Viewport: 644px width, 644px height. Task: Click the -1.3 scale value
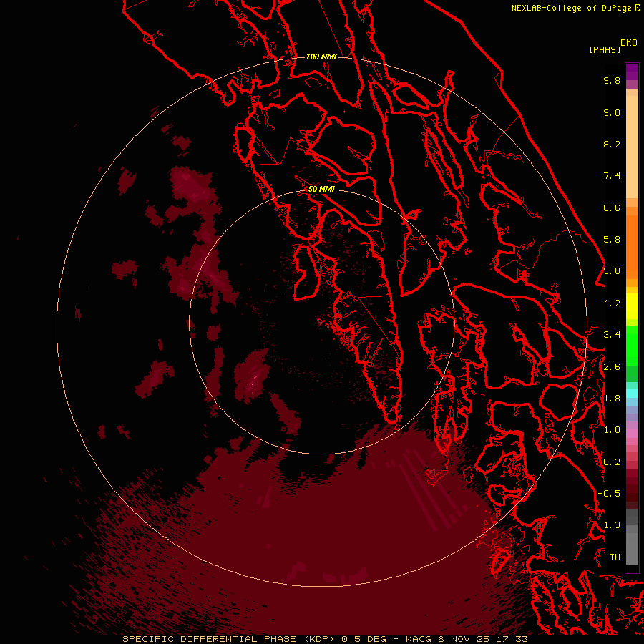click(x=609, y=525)
